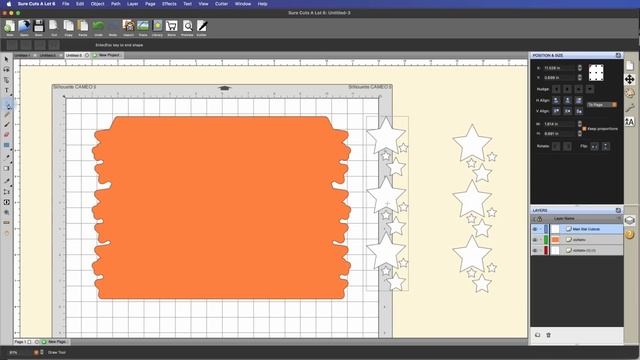The height and width of the screenshot is (360, 640).
Task: Click the add new layer icon
Action: coord(538,335)
